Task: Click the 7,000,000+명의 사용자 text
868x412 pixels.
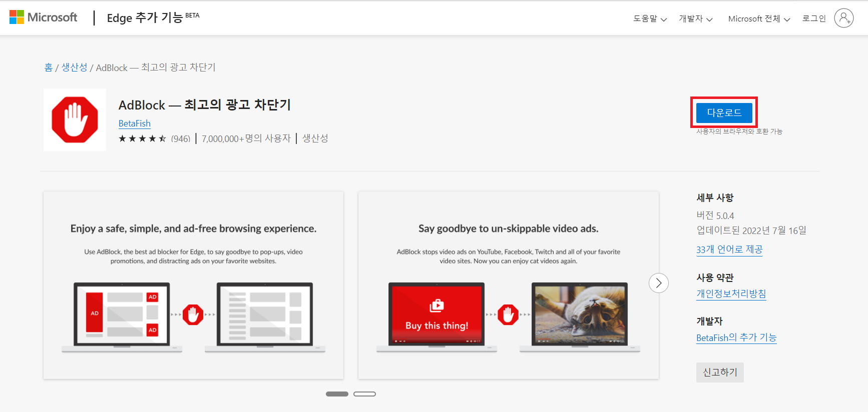Action: point(246,138)
